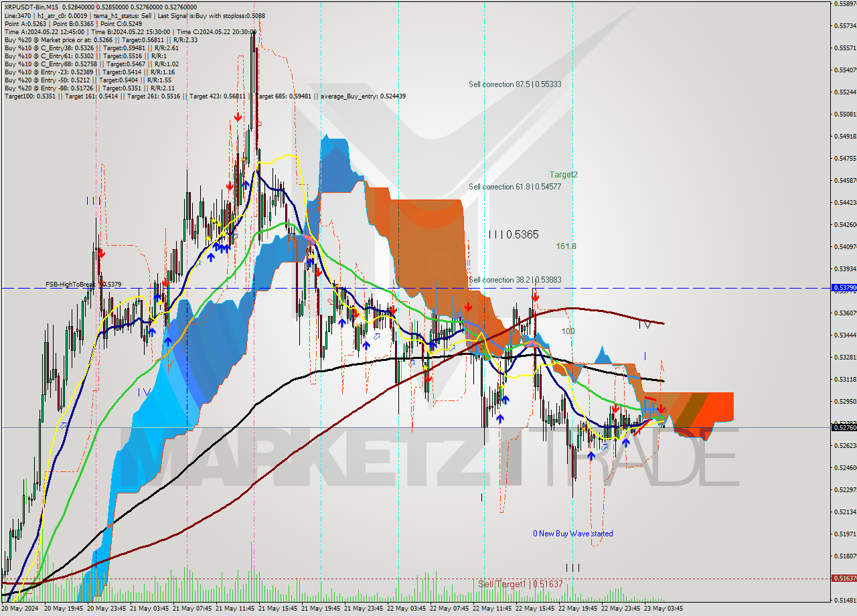Click the '161.8' Fibonacci level label
Image resolution: width=857 pixels, height=616 pixels.
pos(566,246)
